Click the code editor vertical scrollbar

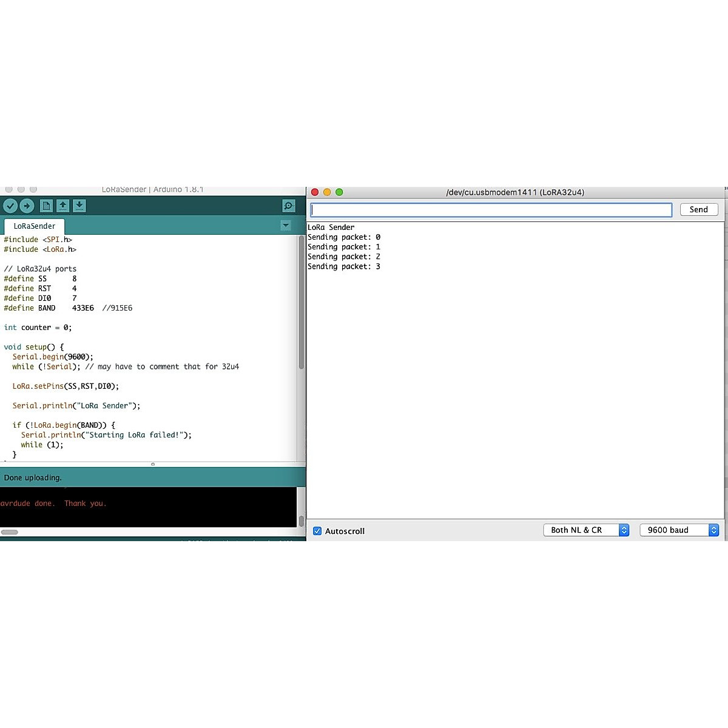(301, 303)
